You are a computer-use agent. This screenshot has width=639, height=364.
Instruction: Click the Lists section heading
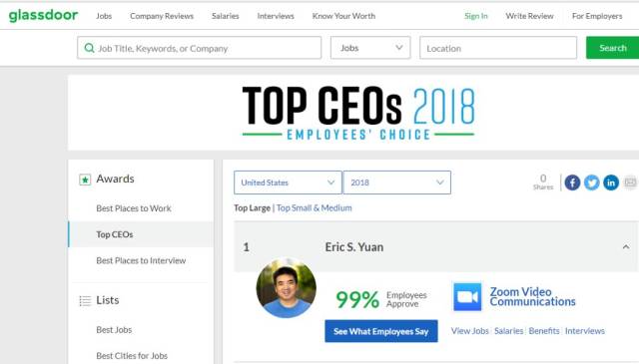pos(108,300)
